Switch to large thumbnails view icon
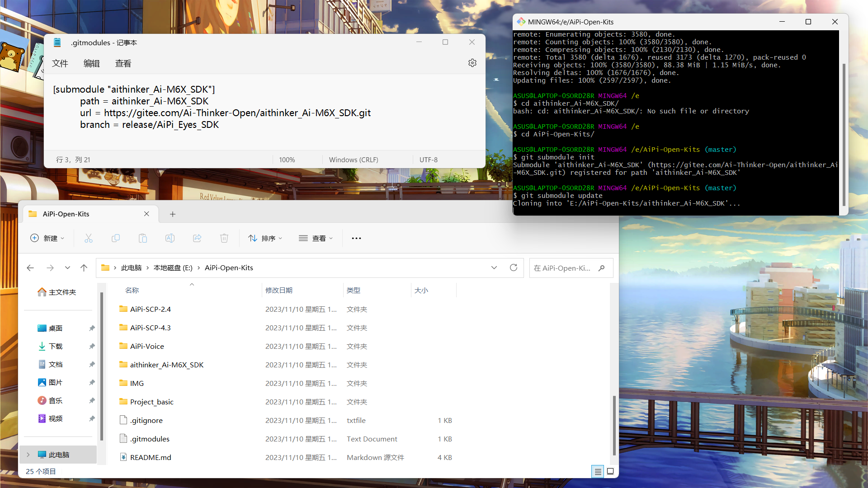The width and height of the screenshot is (868, 488). pyautogui.click(x=610, y=471)
